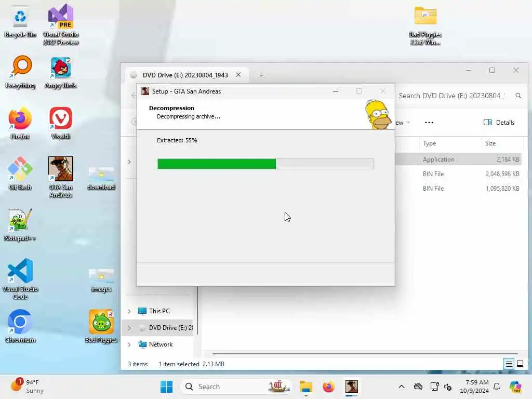Click the Homer Simpson setup image
Image resolution: width=532 pixels, height=399 pixels.
click(378, 114)
